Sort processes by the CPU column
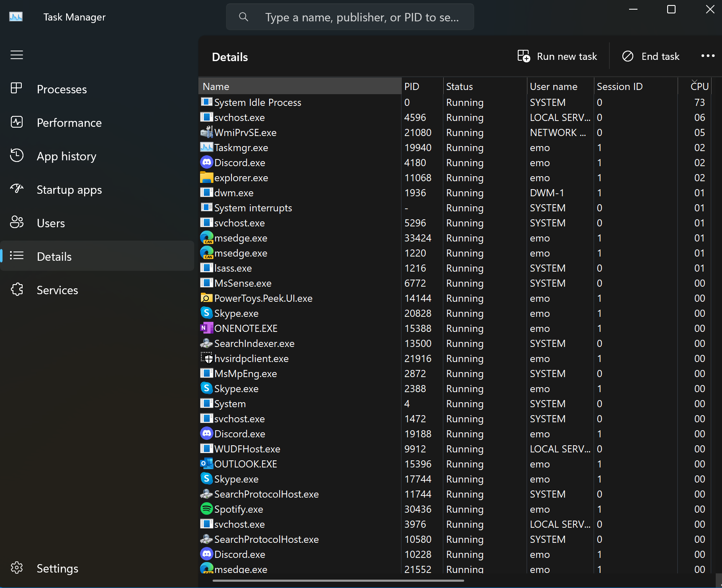The width and height of the screenshot is (722, 588). pyautogui.click(x=699, y=87)
